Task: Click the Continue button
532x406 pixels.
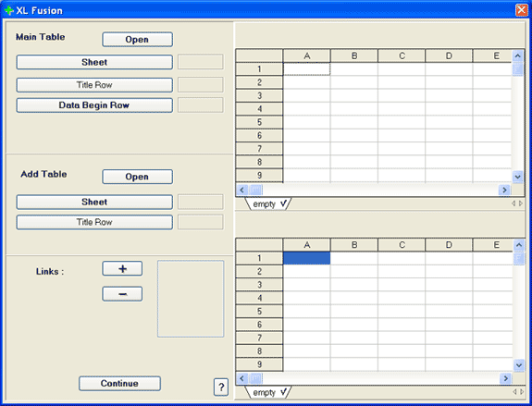Action: point(119,383)
